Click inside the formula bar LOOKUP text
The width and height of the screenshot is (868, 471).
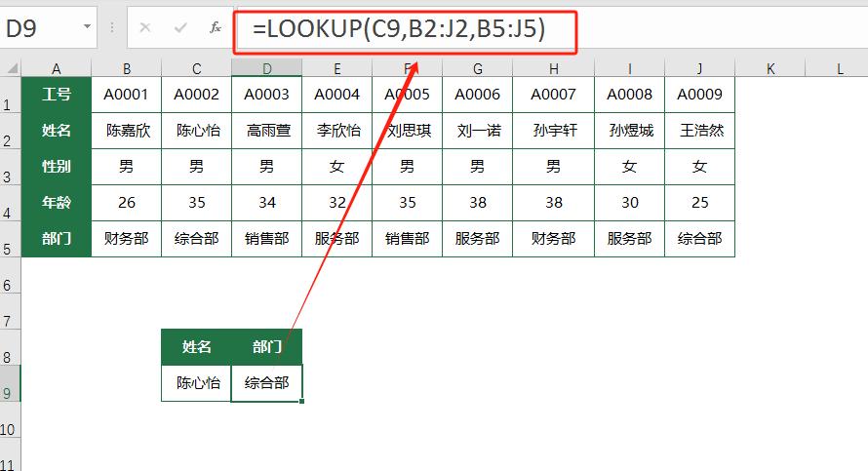399,28
